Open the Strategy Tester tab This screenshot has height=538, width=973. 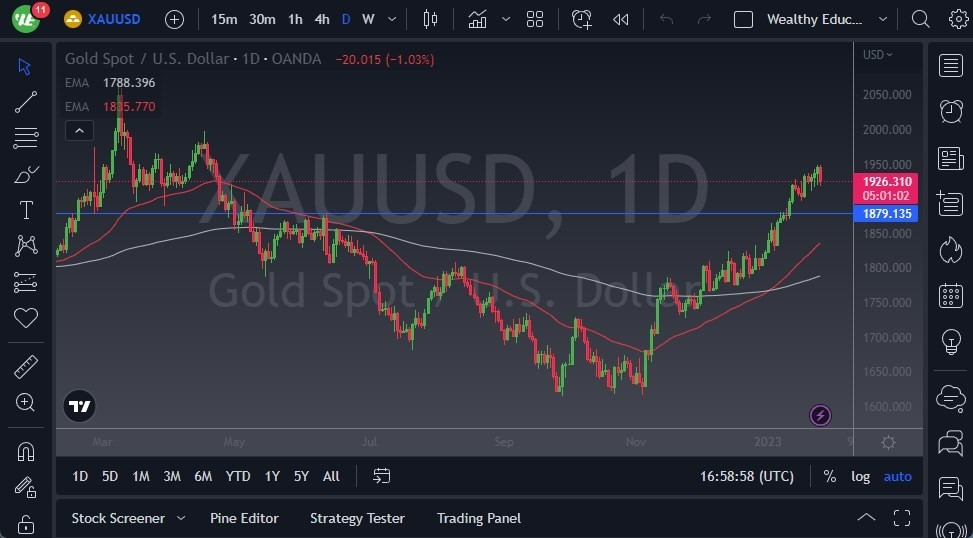pyautogui.click(x=357, y=518)
